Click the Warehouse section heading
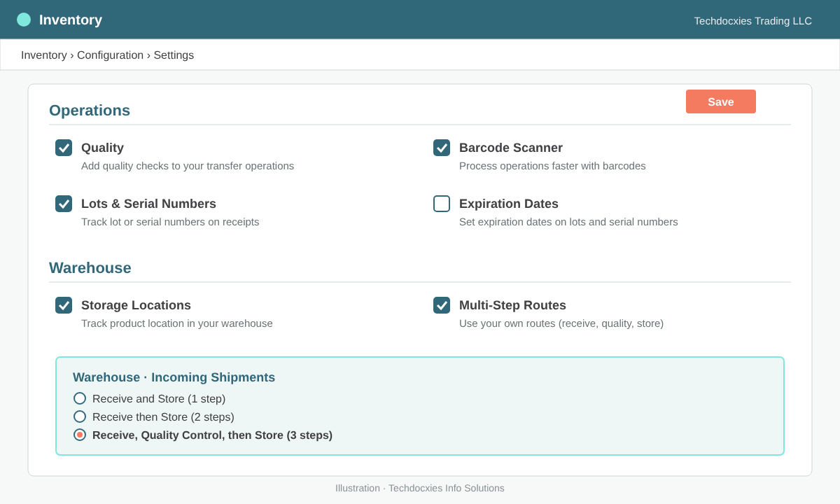Screen dimensions: 840x504 (90, 267)
